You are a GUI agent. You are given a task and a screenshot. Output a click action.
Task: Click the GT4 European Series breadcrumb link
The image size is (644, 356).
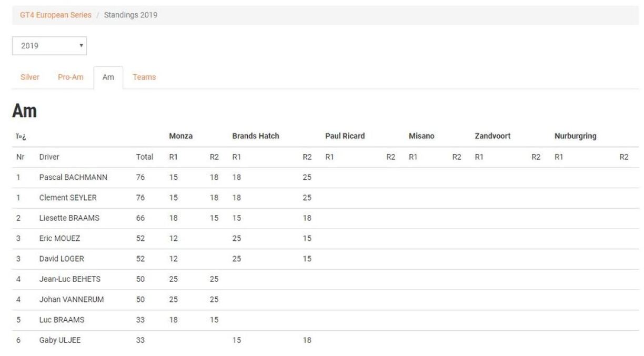coord(55,15)
